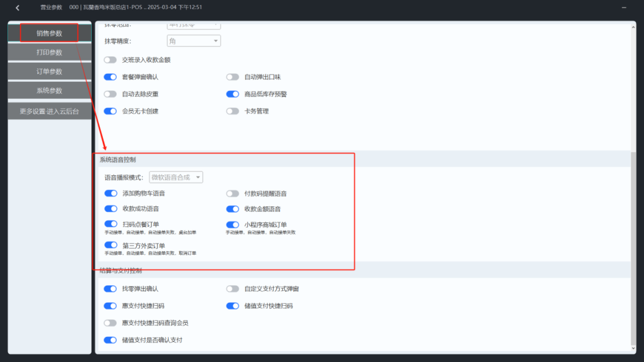
Task: Disable 小程序商城订单 voice toggle
Action: click(x=232, y=225)
